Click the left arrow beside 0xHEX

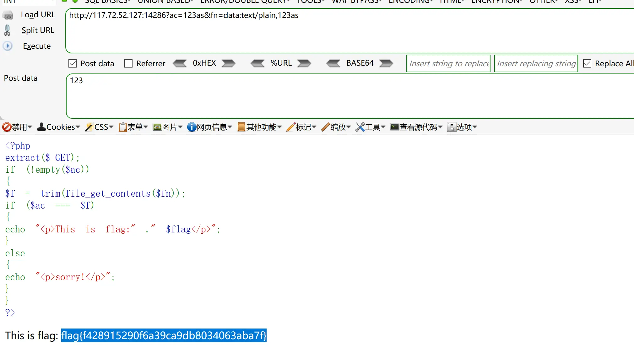pos(180,63)
